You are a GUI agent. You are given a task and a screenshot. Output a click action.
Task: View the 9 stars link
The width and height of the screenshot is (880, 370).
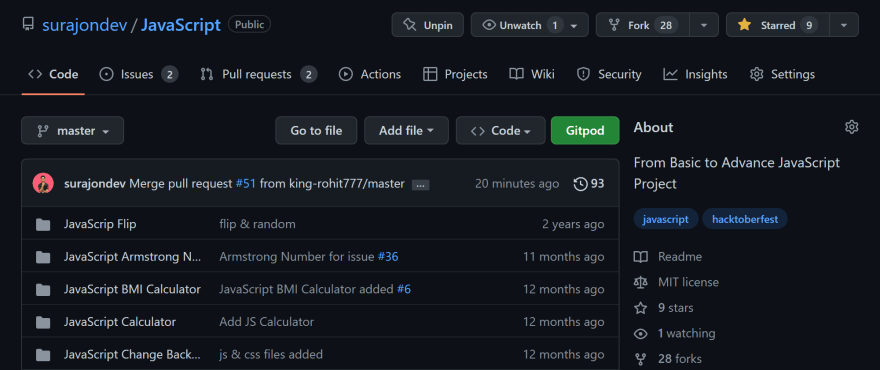(x=663, y=308)
